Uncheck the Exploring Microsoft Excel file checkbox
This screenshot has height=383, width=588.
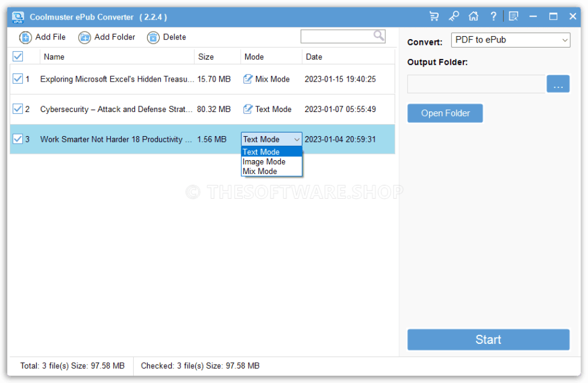tap(18, 79)
